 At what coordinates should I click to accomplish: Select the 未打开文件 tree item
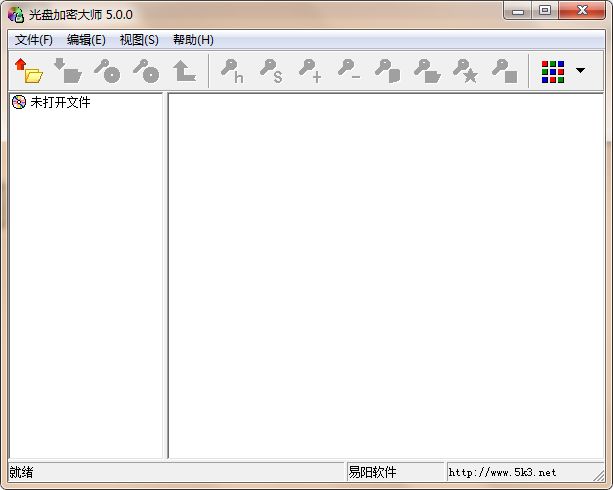coord(60,102)
